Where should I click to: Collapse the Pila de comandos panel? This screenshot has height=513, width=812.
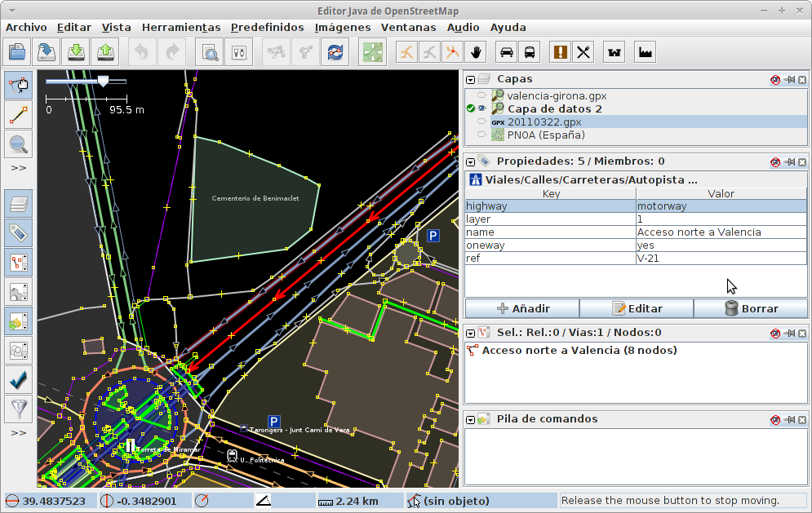[x=471, y=419]
